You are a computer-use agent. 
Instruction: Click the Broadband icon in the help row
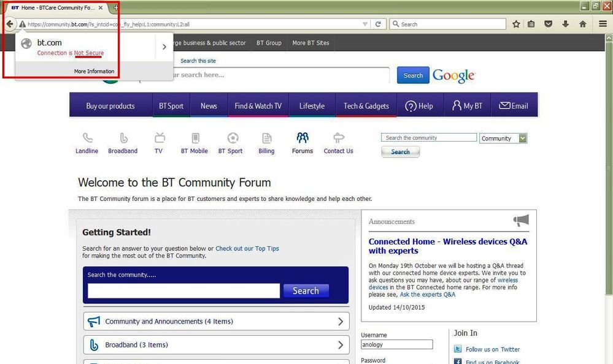tap(123, 138)
